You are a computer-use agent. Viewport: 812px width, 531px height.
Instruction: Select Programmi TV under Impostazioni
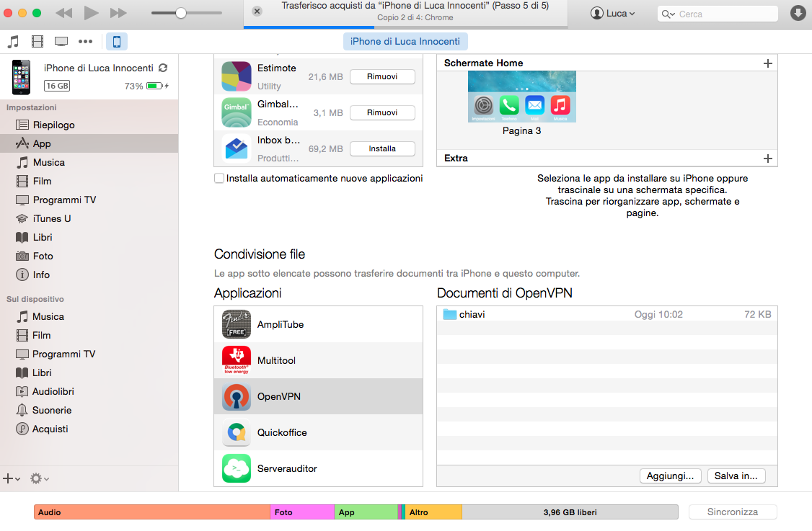pos(89,200)
